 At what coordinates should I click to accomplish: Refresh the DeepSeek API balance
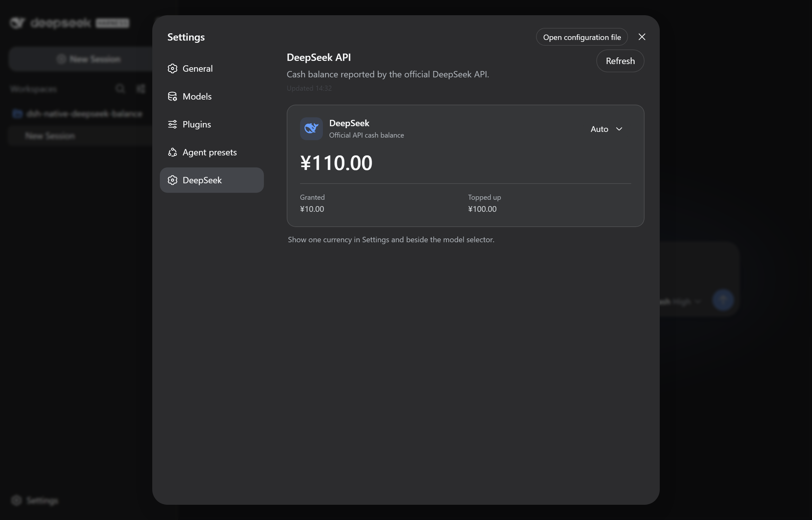point(620,61)
